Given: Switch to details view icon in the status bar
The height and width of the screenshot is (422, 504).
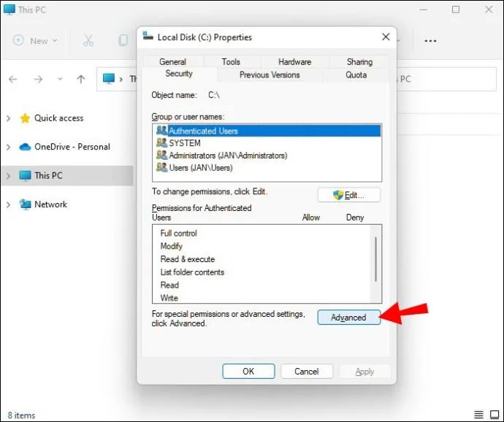Looking at the screenshot, I should [478, 415].
